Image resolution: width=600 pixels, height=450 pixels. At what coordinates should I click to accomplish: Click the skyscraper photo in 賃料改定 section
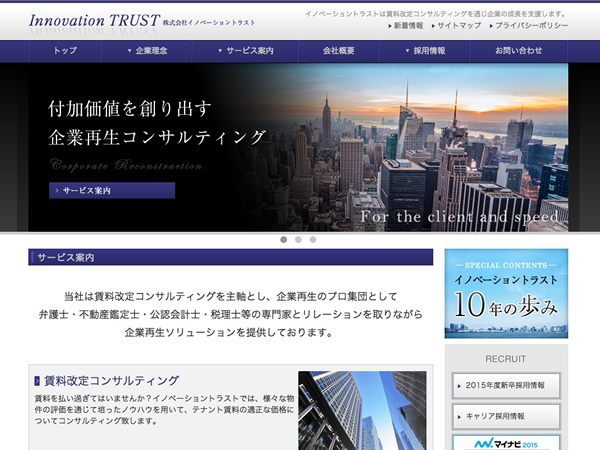(362, 410)
